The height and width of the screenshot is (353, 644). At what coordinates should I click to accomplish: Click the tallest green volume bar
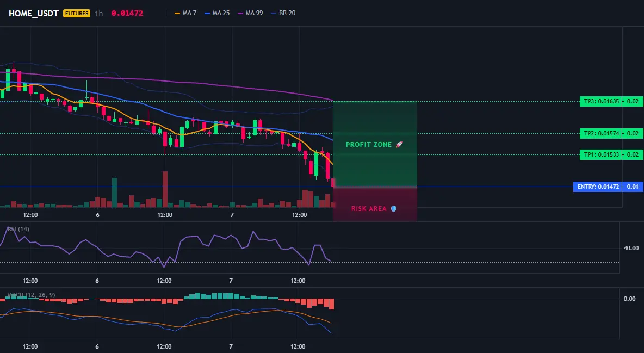click(x=115, y=193)
